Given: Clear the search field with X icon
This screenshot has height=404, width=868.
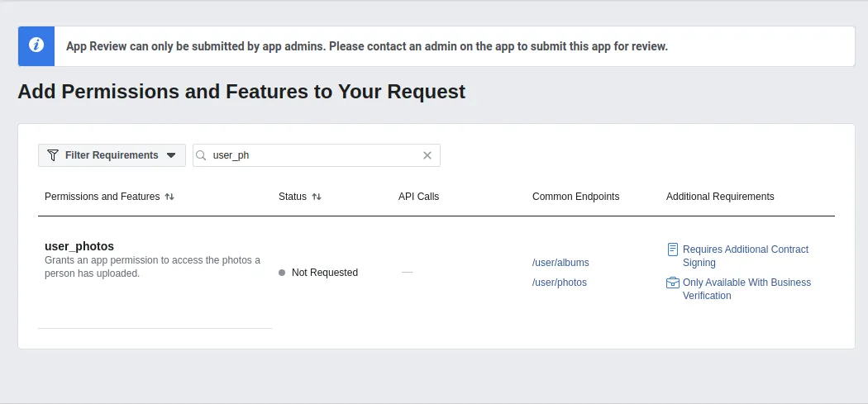Looking at the screenshot, I should tap(427, 155).
